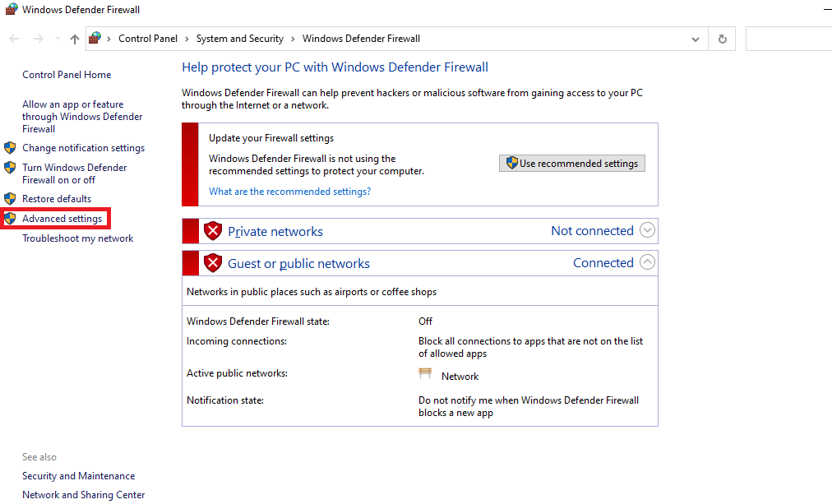Click the Not connected status text

(x=592, y=231)
